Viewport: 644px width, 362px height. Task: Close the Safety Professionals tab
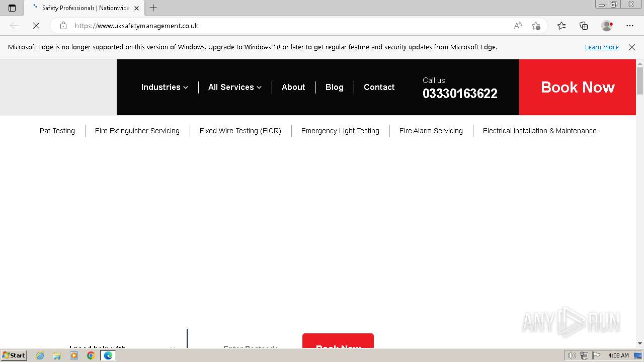pos(136,8)
